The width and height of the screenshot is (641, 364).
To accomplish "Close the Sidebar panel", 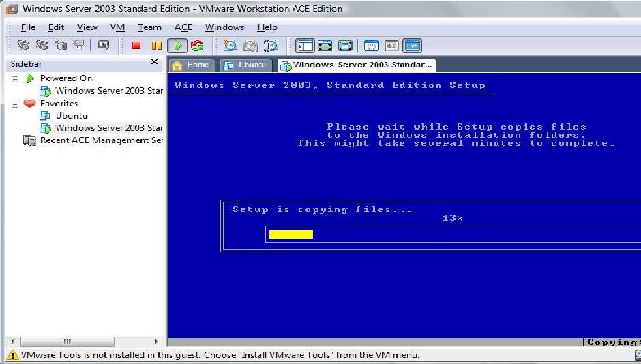I will coord(155,61).
